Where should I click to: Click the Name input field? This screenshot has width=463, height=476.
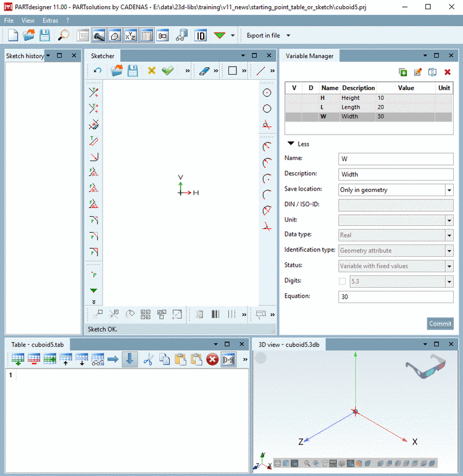396,159
